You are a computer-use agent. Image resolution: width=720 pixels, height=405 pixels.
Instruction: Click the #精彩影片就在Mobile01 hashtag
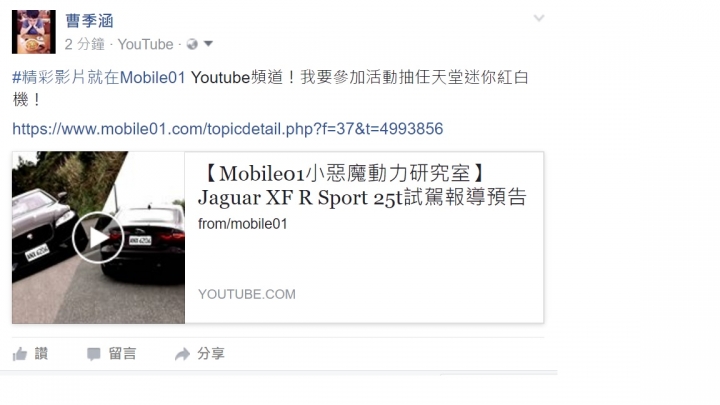pos(99,77)
